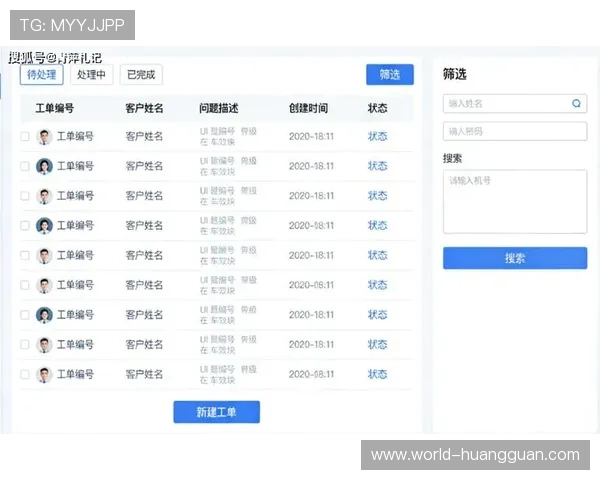The height and width of the screenshot is (480, 600).
Task: Switch to the 待处理 tab
Action: 42,75
